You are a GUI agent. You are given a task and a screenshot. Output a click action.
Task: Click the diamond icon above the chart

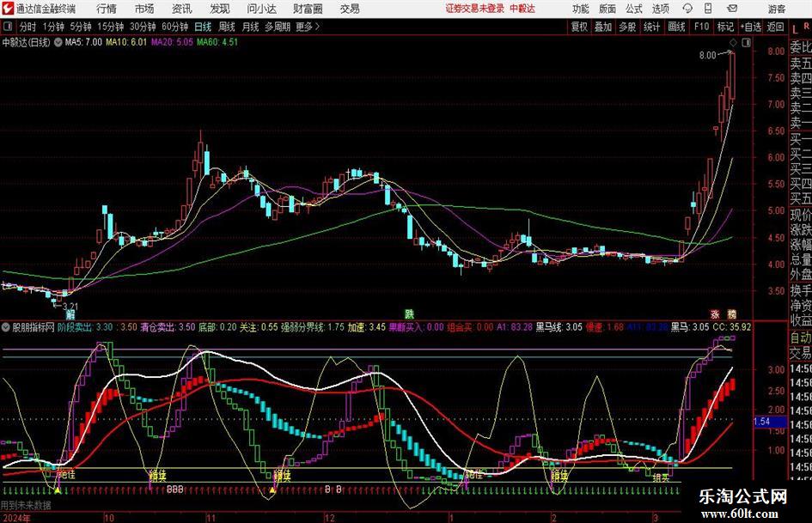pos(733,42)
